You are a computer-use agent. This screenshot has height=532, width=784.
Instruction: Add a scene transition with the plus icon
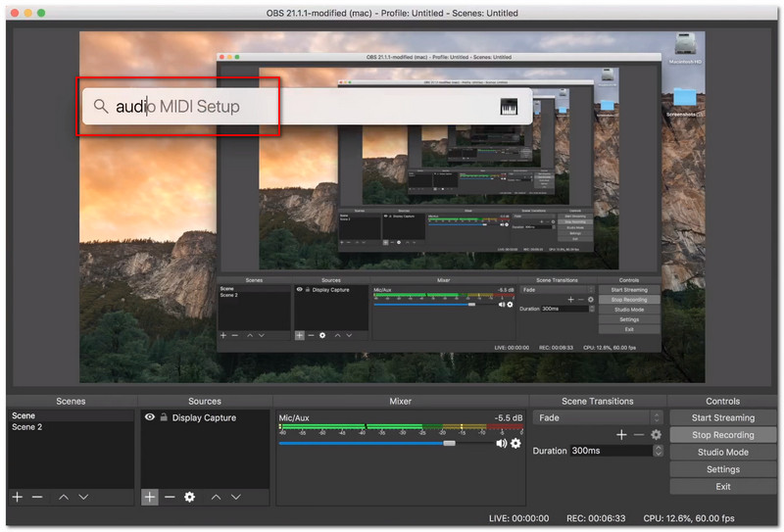point(621,434)
